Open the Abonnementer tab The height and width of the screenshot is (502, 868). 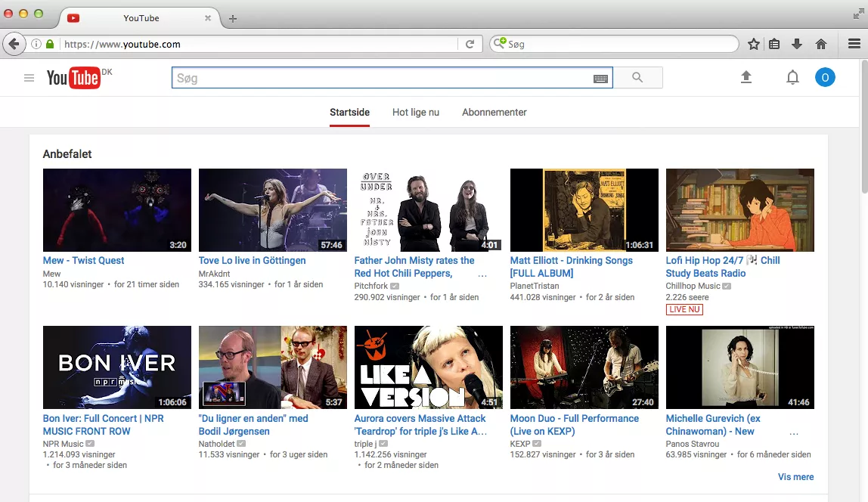[494, 112]
